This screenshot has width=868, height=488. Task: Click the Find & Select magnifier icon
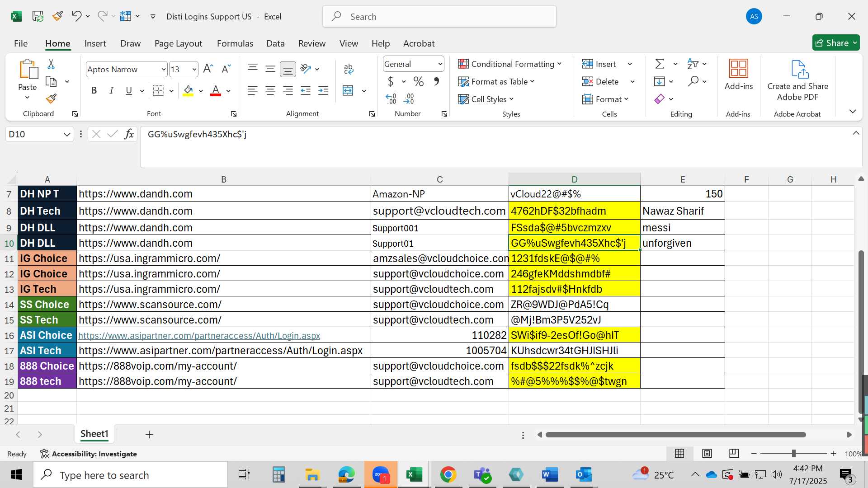click(693, 81)
